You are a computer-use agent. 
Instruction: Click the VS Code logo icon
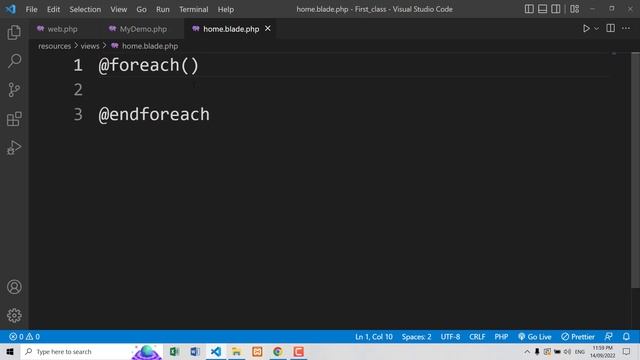(11, 9)
